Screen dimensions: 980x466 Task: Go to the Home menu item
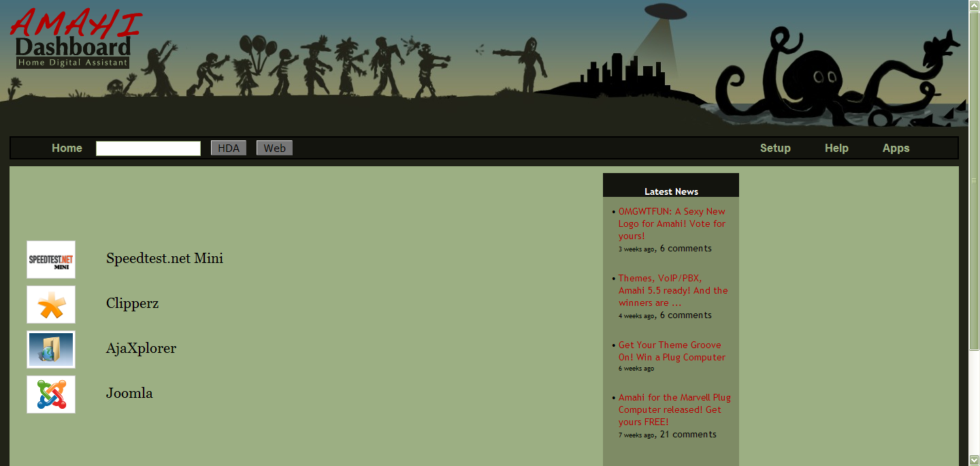(x=67, y=148)
